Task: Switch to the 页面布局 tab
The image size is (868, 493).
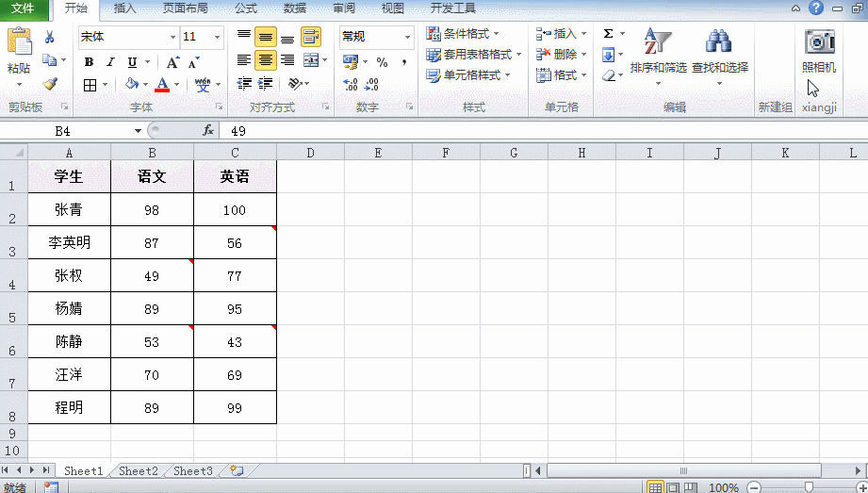Action: coord(186,8)
